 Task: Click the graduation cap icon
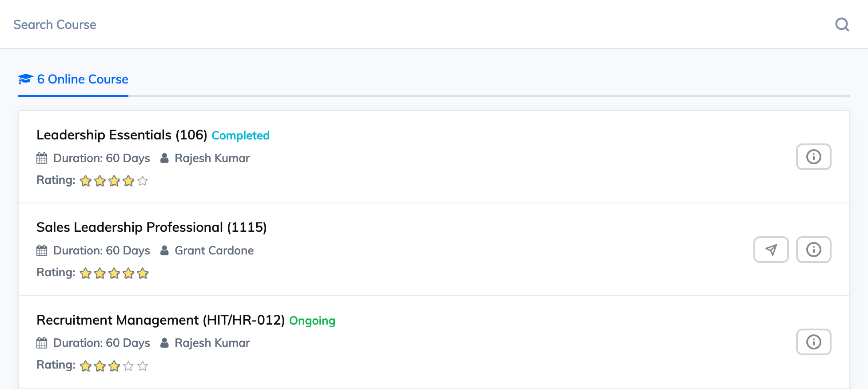point(26,79)
